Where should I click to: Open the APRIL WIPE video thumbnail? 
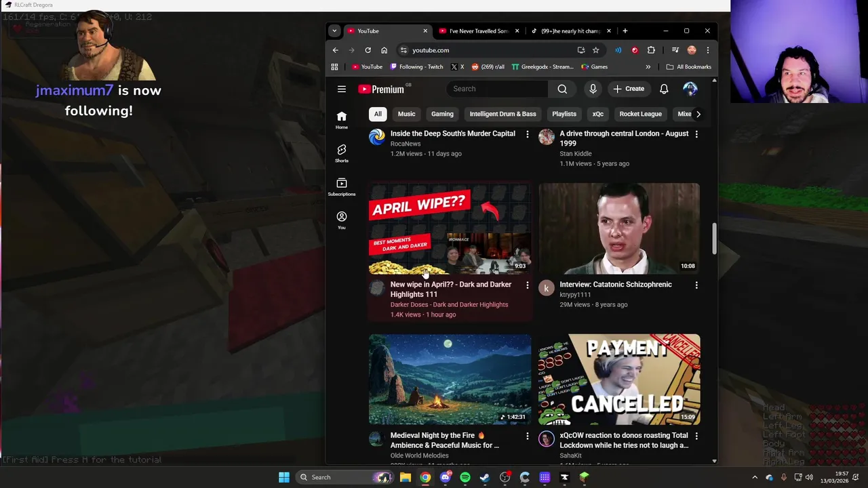coord(450,228)
